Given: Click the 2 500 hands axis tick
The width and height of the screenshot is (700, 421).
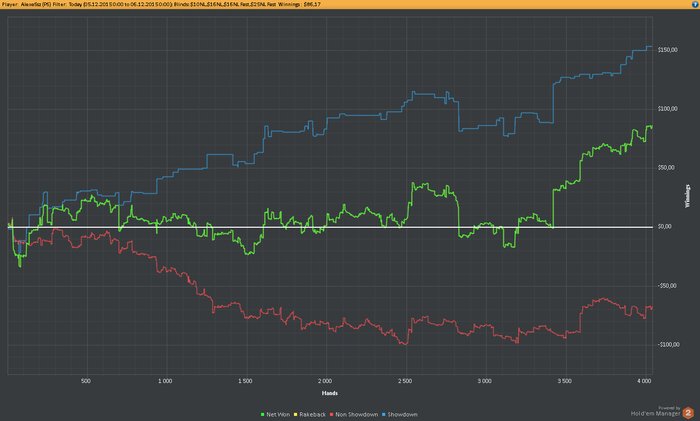Looking at the screenshot, I should click(x=405, y=381).
